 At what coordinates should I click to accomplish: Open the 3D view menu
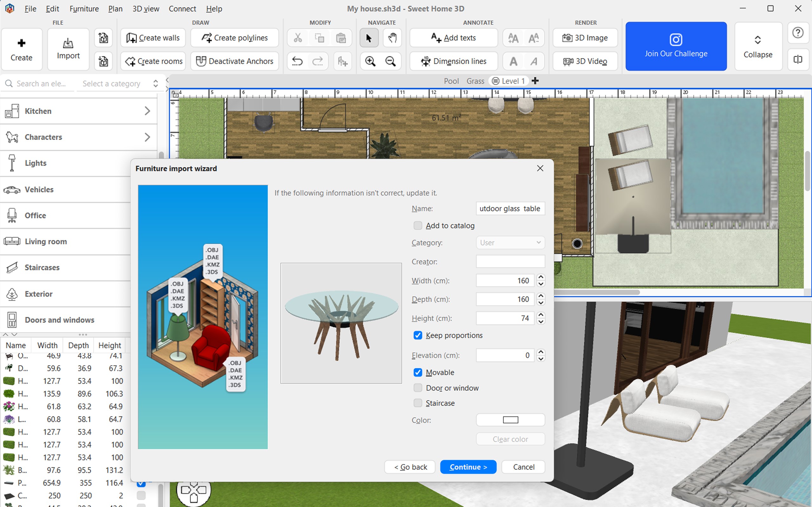tap(146, 9)
